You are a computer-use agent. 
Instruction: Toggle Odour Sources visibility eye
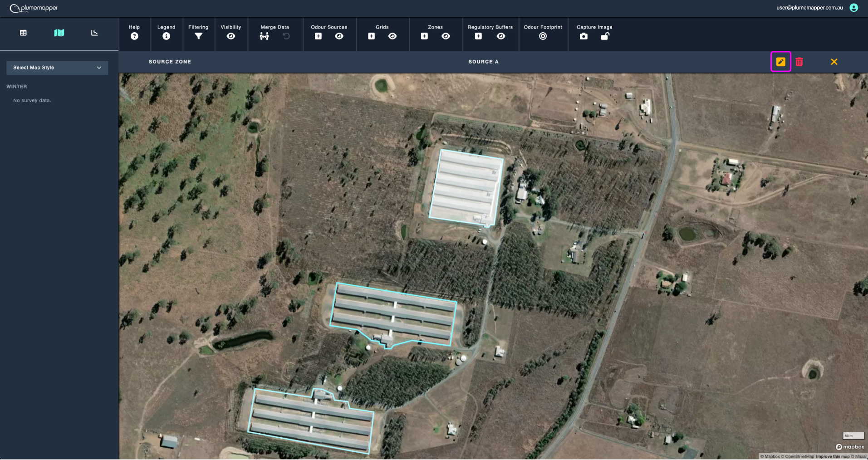(339, 36)
